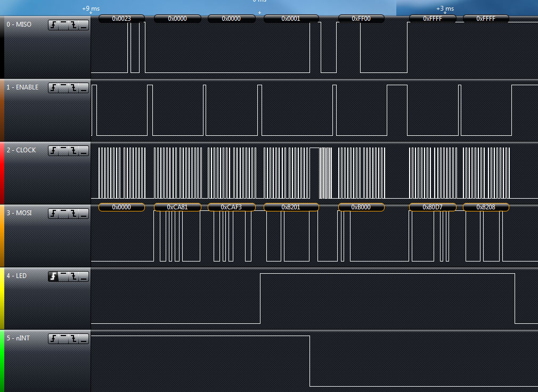Set high level trigger on LED channel
The image size is (538, 392).
(63, 276)
